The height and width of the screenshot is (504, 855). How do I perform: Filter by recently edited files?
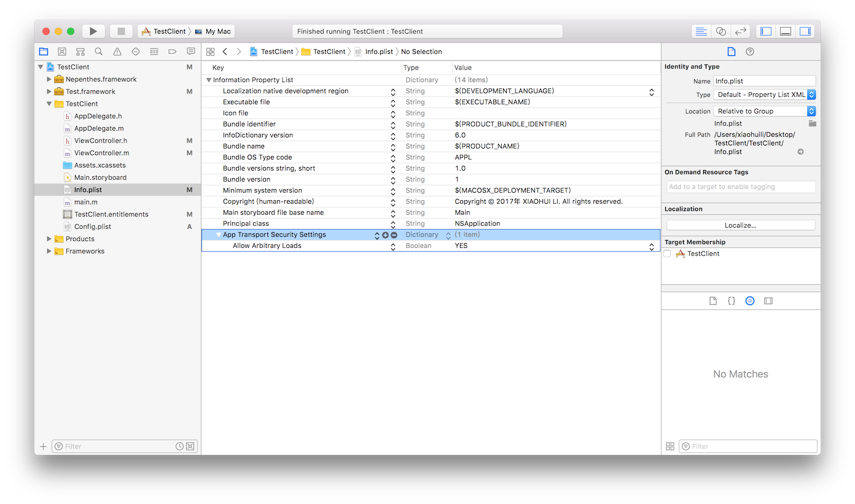point(179,446)
